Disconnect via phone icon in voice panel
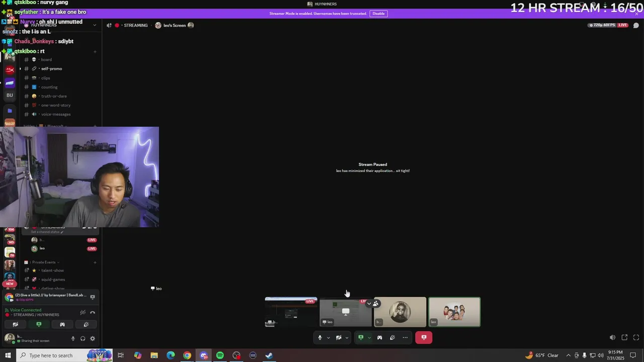 coord(93,312)
